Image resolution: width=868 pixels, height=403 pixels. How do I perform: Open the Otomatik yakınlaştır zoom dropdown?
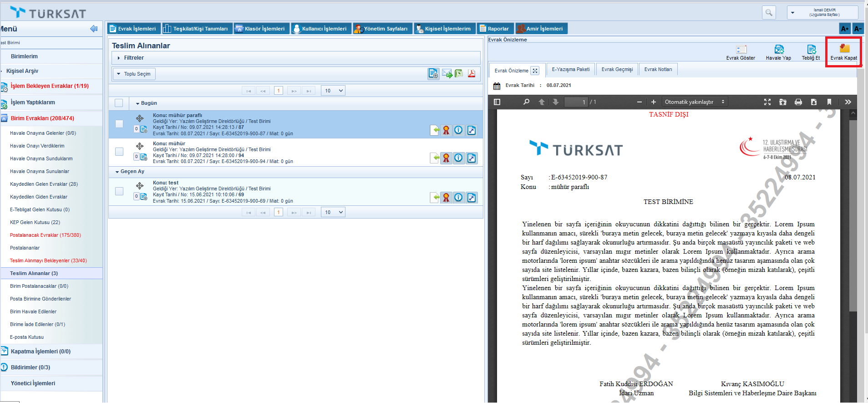(694, 102)
